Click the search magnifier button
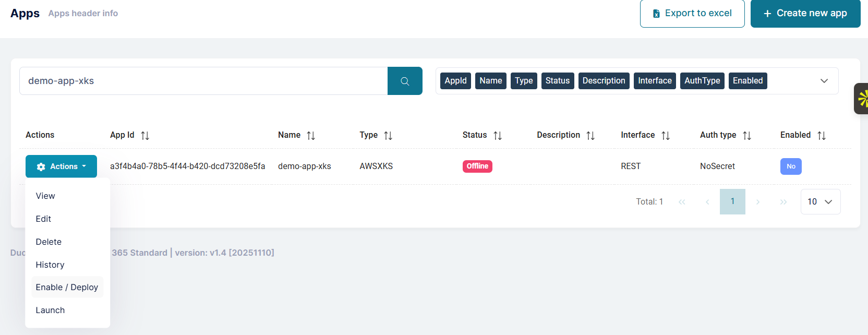 click(x=405, y=81)
